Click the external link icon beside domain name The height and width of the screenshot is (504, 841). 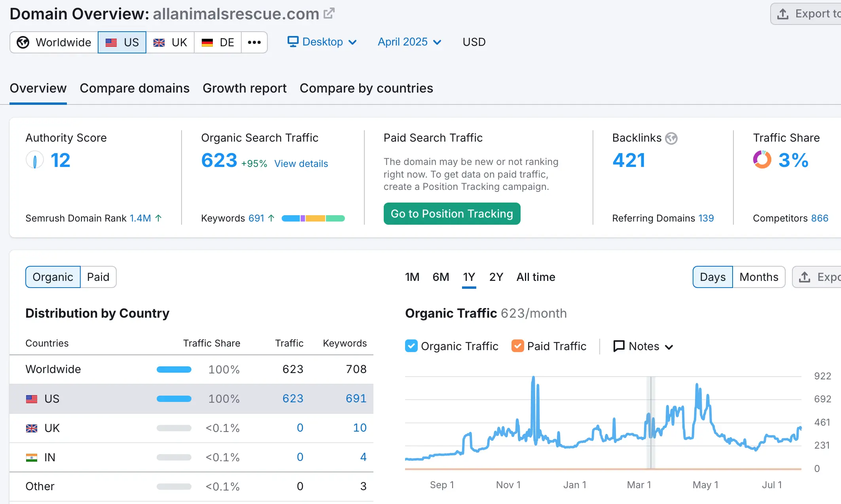tap(329, 13)
